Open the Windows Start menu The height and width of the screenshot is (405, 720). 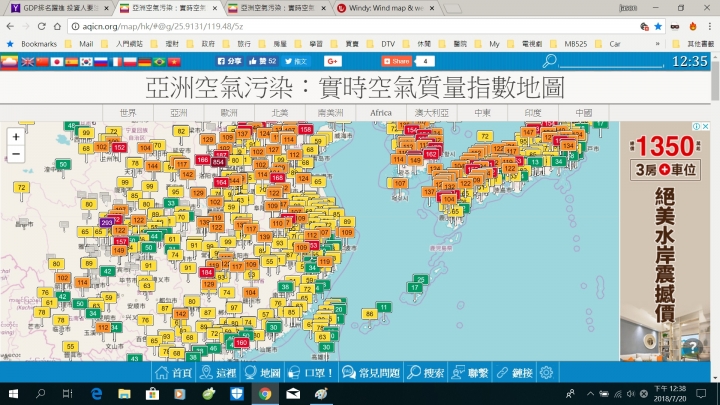point(12,394)
